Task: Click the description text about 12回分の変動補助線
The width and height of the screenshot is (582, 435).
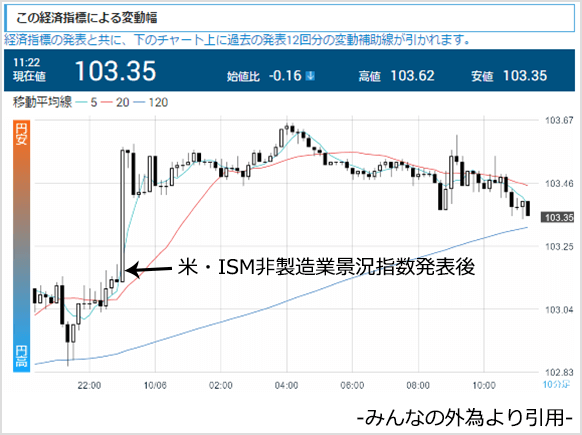Action: [x=238, y=39]
